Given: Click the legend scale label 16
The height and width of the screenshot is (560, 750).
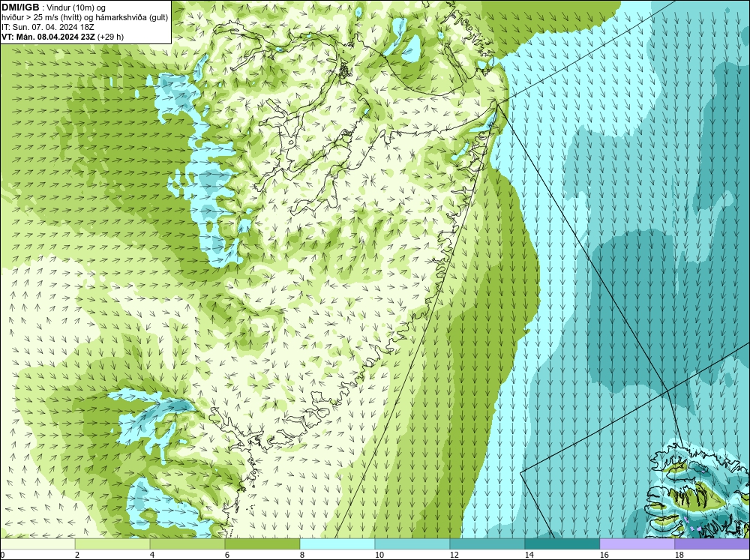Looking at the screenshot, I should [x=604, y=555].
